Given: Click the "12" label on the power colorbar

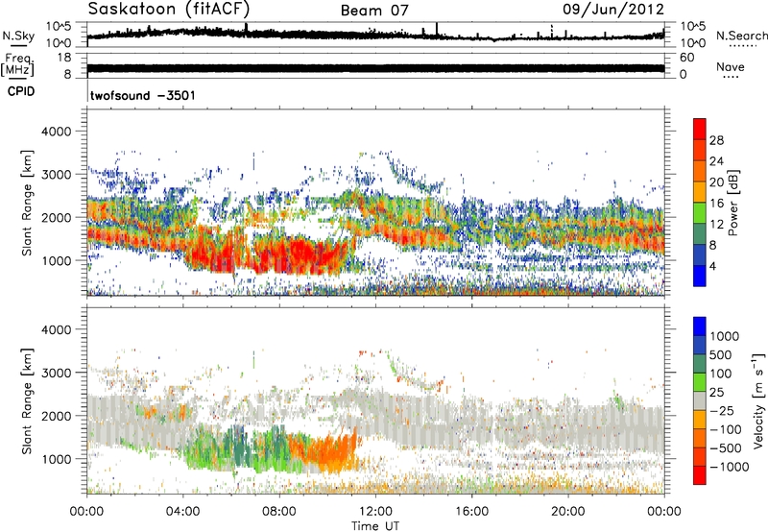Looking at the screenshot, I should click(716, 225).
